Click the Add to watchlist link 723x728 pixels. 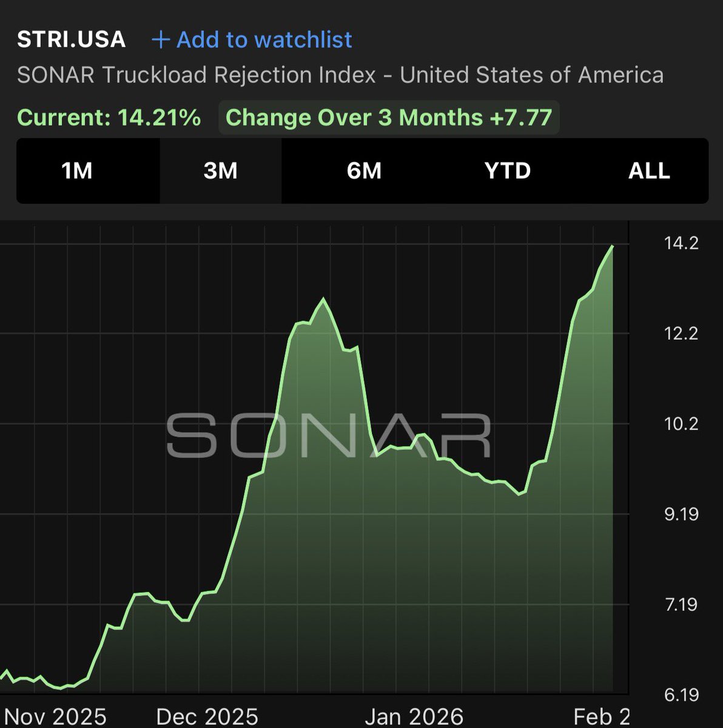coord(252,40)
